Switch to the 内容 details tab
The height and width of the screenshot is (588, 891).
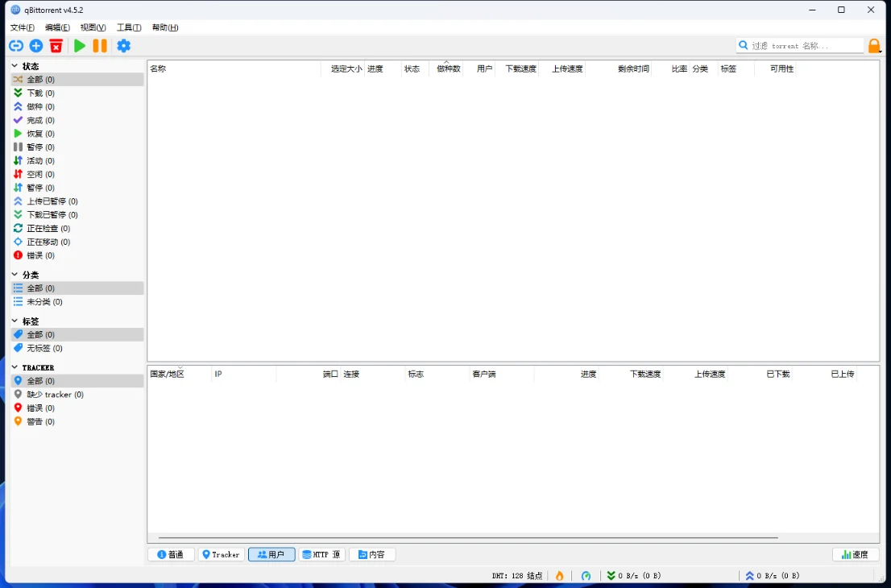coord(372,554)
